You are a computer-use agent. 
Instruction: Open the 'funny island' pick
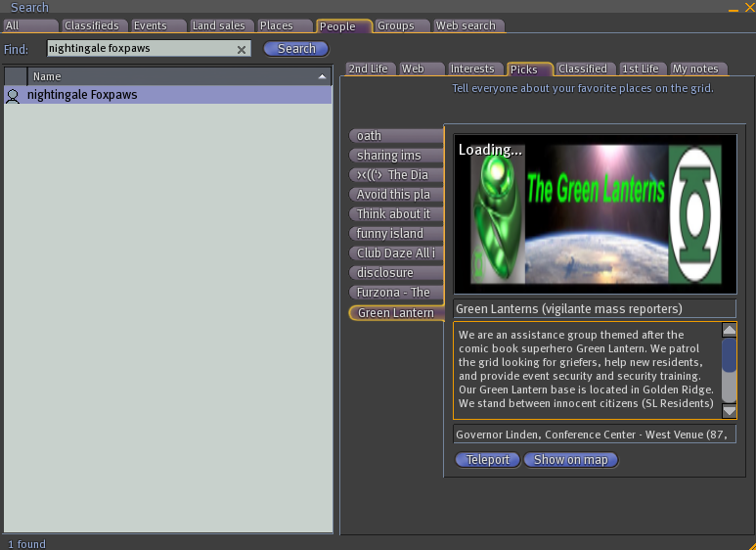click(x=396, y=234)
